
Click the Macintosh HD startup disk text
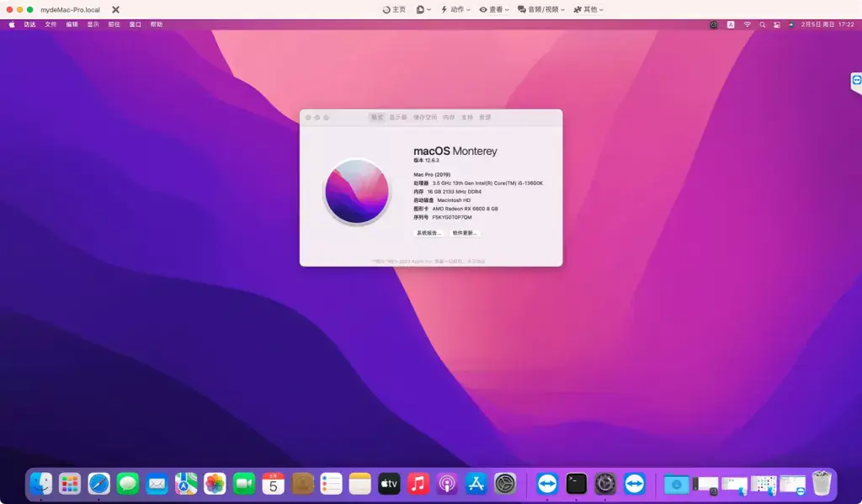[x=454, y=200]
